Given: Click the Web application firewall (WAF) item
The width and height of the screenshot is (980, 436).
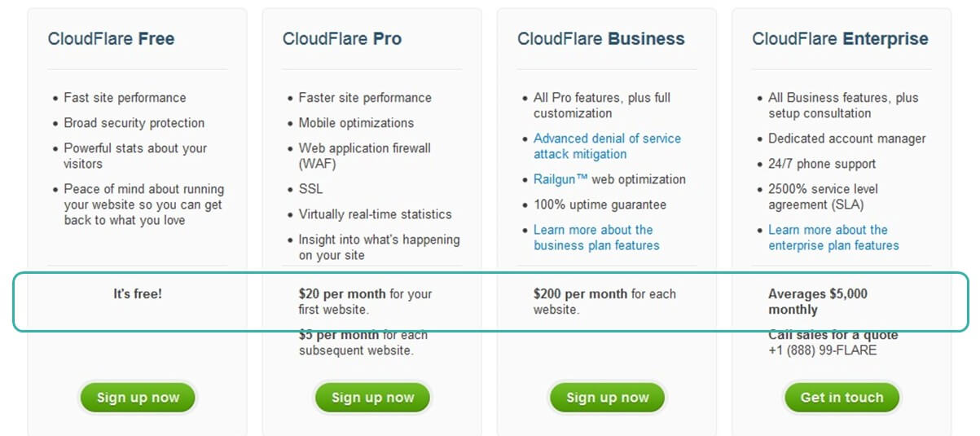Looking at the screenshot, I should [x=364, y=156].
